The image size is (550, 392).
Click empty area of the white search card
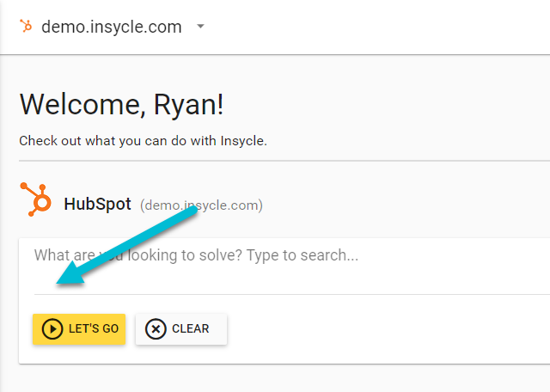point(386,330)
